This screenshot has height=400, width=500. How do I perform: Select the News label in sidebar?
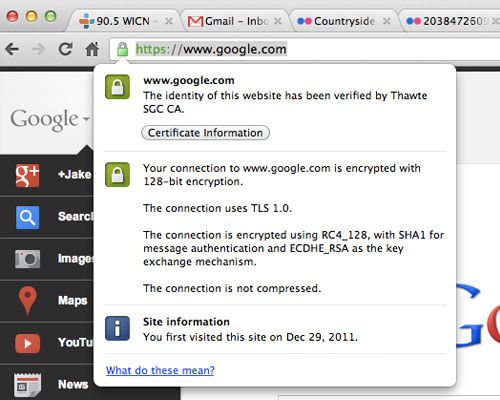[x=73, y=384]
